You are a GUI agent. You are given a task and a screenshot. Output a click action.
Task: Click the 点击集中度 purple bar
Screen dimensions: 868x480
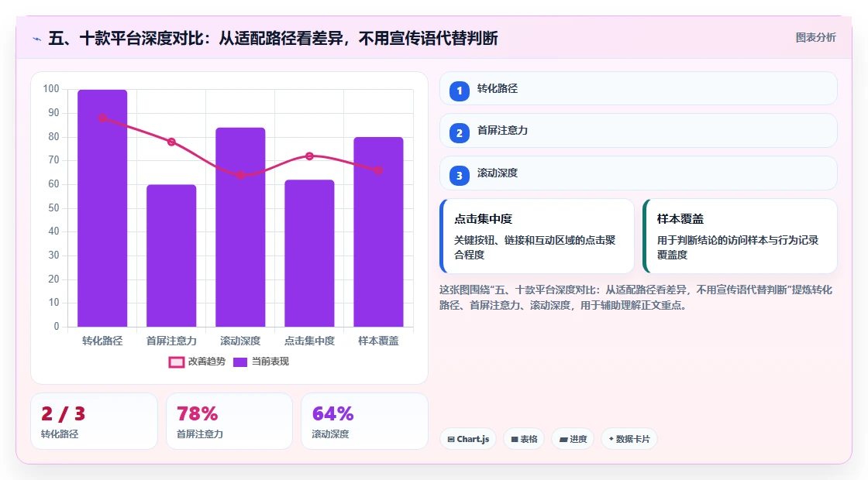click(309, 253)
